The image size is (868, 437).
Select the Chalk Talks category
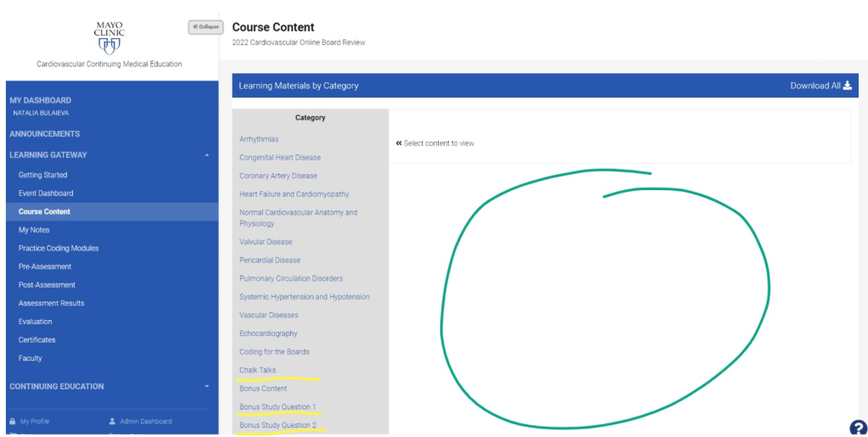[257, 370]
